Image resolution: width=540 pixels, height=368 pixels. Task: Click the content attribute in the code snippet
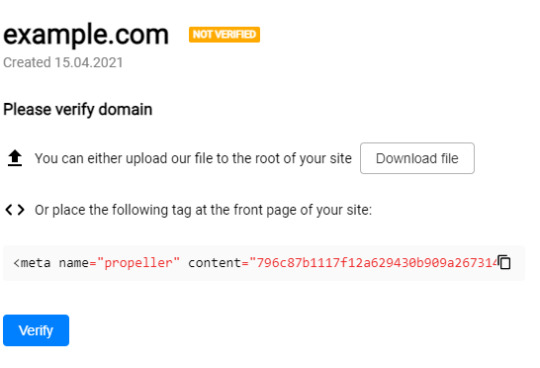click(215, 263)
